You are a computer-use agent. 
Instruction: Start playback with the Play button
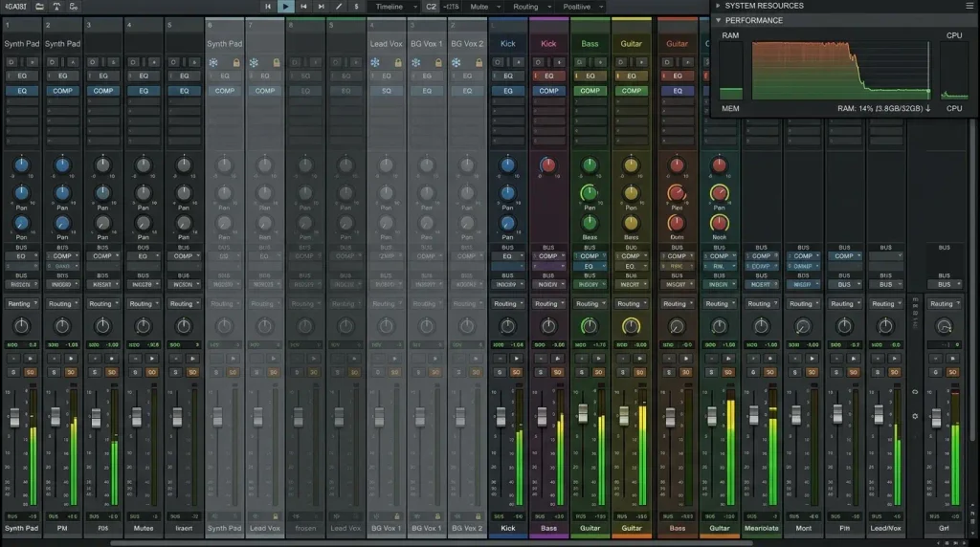285,7
